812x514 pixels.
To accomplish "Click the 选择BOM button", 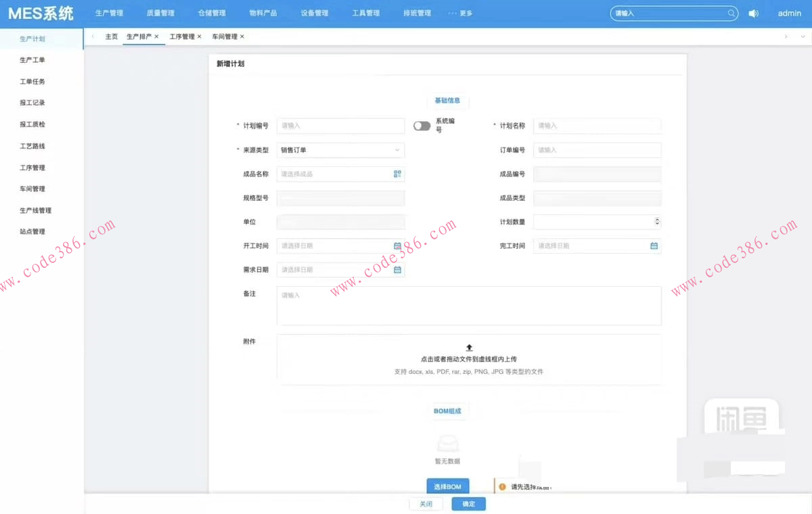I will click(x=447, y=486).
